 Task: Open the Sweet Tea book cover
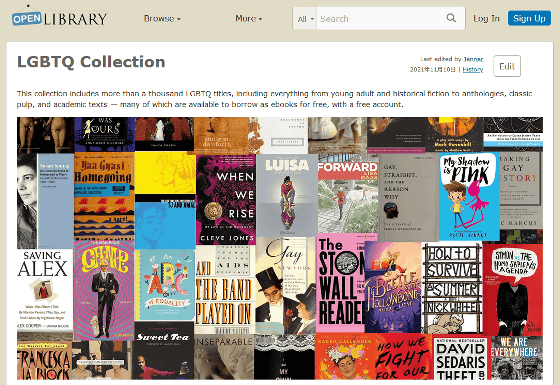click(163, 350)
